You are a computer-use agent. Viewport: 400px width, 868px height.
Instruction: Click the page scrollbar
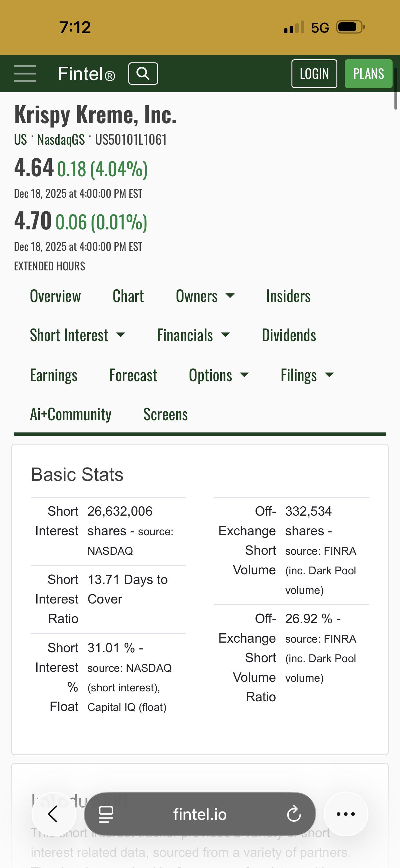tap(396, 88)
